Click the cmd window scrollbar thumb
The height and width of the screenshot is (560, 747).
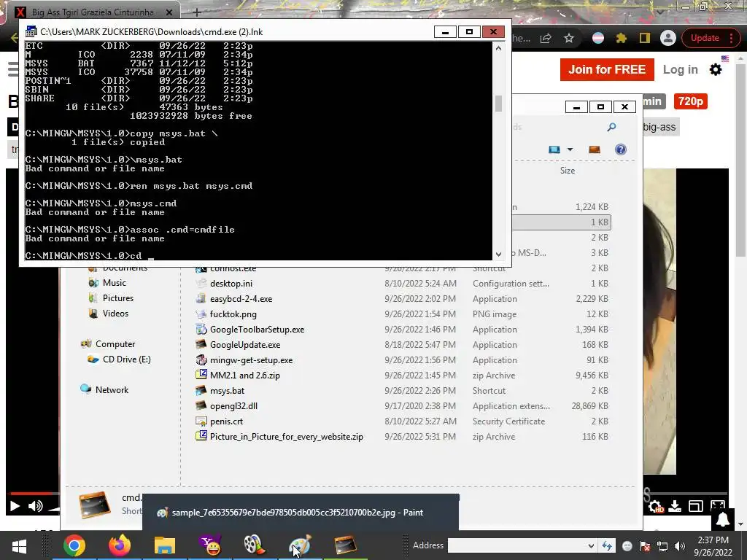498,104
